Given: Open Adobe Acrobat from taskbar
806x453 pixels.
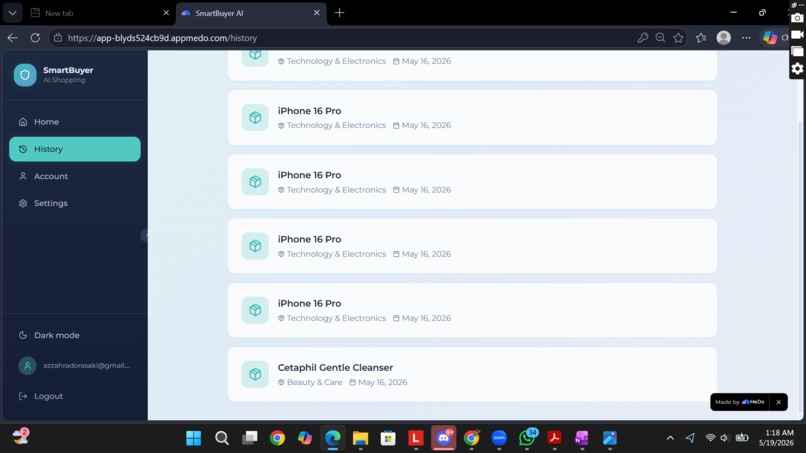Looking at the screenshot, I should [554, 438].
